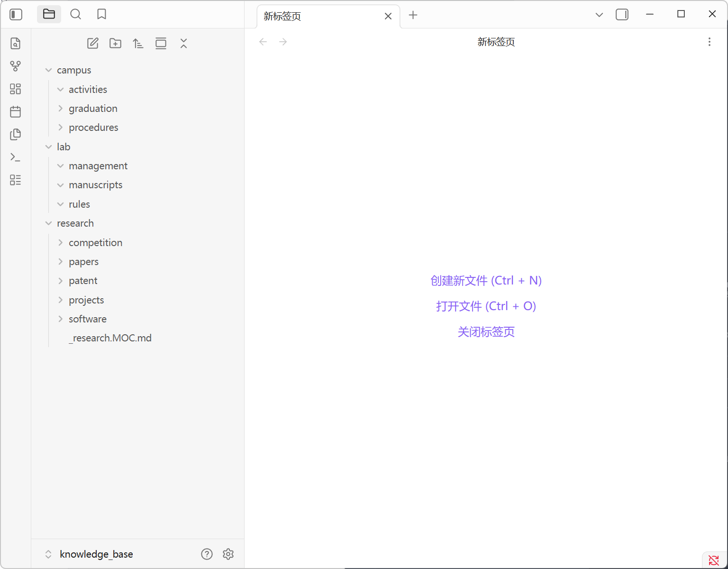Open the search panel icon

(75, 14)
